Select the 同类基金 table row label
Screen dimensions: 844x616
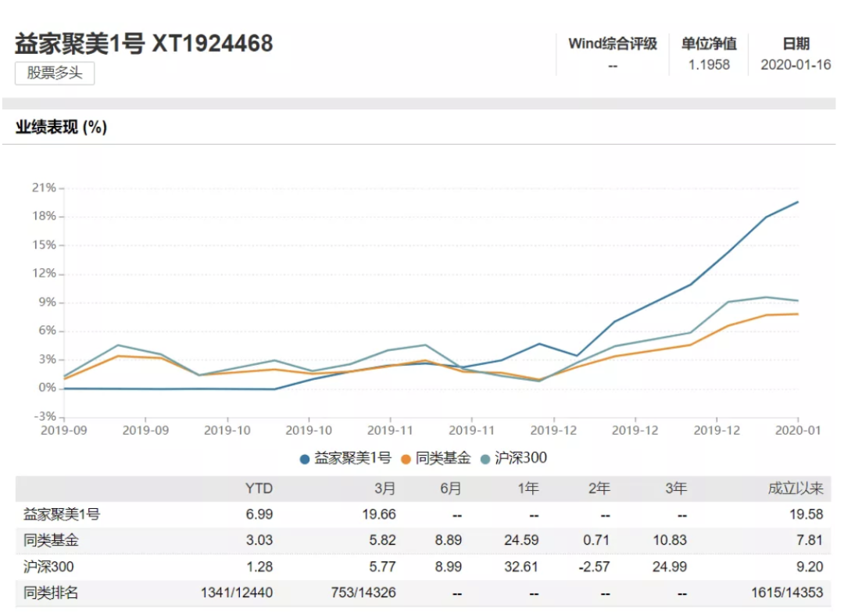click(x=51, y=540)
